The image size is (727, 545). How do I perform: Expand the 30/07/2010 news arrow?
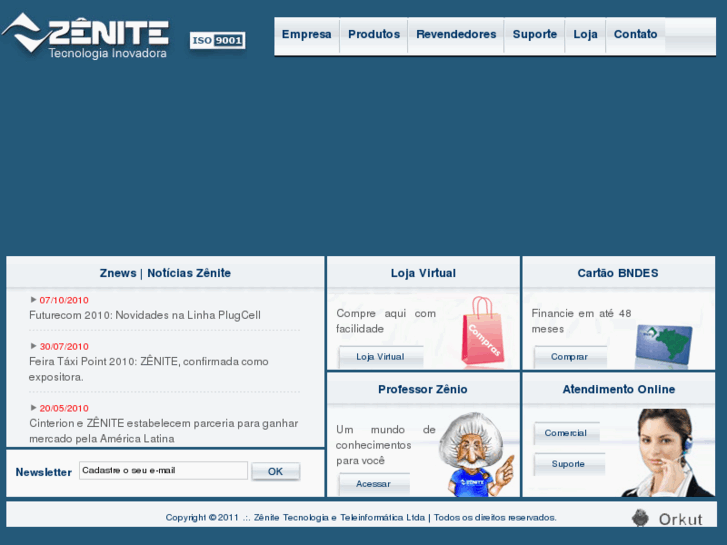(33, 346)
